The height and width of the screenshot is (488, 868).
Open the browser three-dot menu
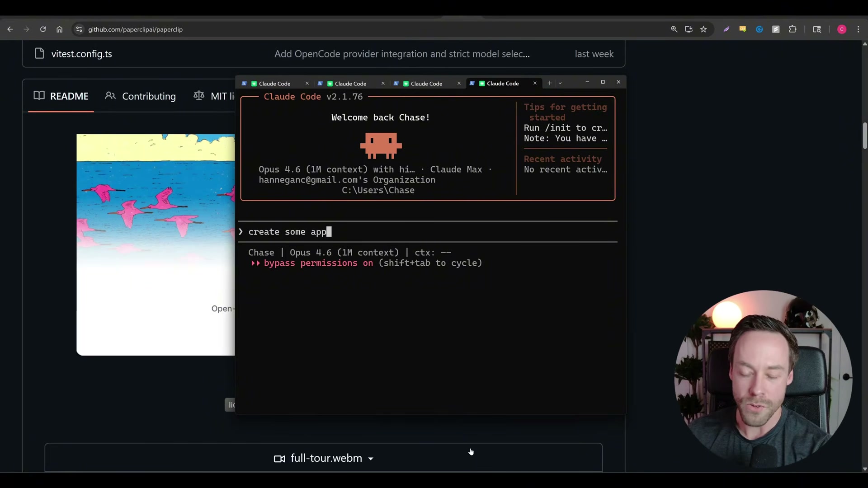pos(859,29)
